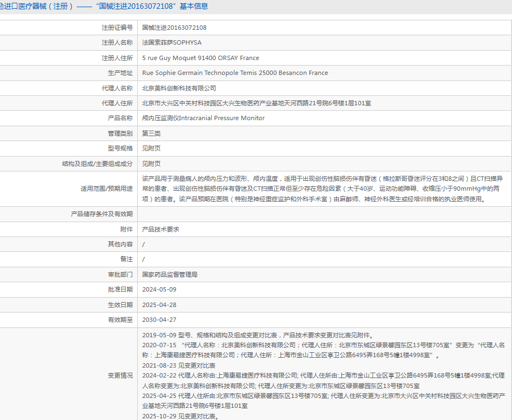The width and height of the screenshot is (512, 420).
Task: Click the 适用范围/预期用途 label
Action: click(x=107, y=189)
